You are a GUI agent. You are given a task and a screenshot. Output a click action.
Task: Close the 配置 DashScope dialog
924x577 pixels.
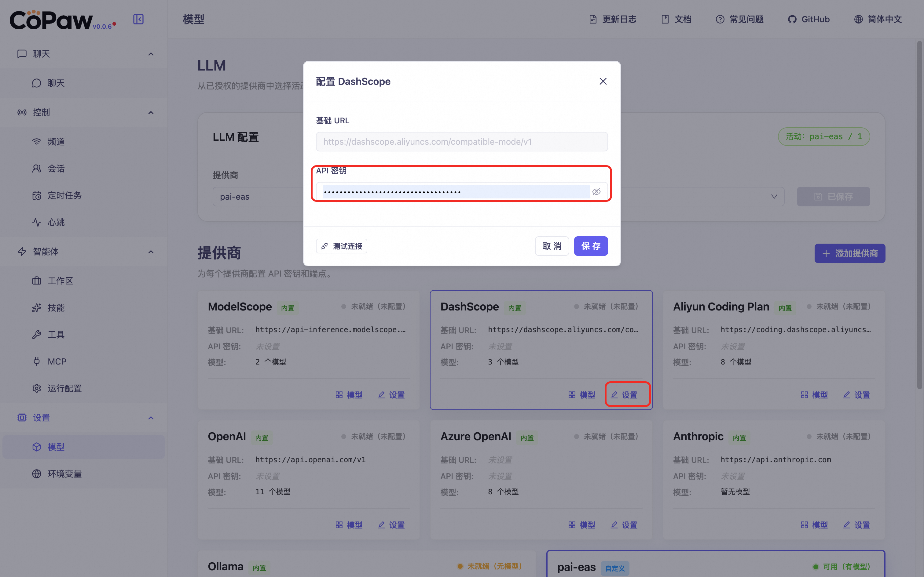pos(603,81)
